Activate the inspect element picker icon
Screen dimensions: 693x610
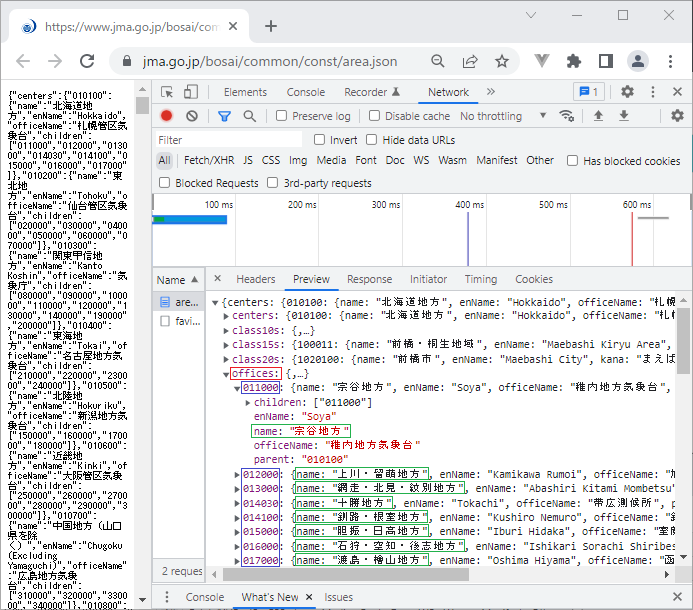tap(167, 92)
